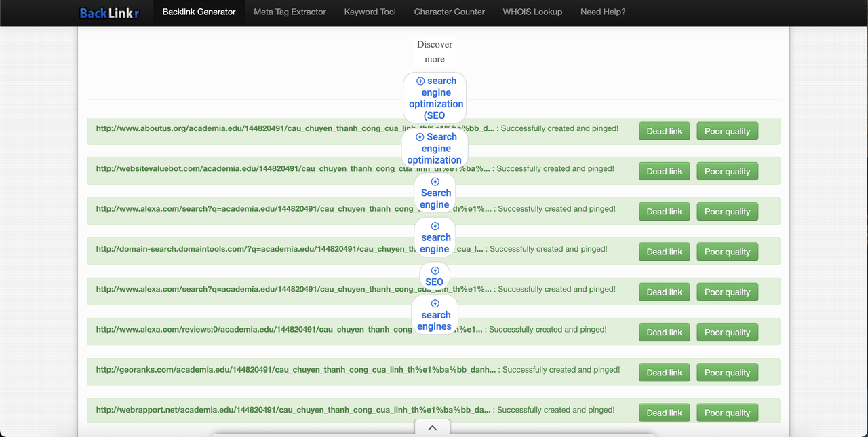This screenshot has width=868, height=437.
Task: Open the Need Help? menu item
Action: (x=603, y=12)
